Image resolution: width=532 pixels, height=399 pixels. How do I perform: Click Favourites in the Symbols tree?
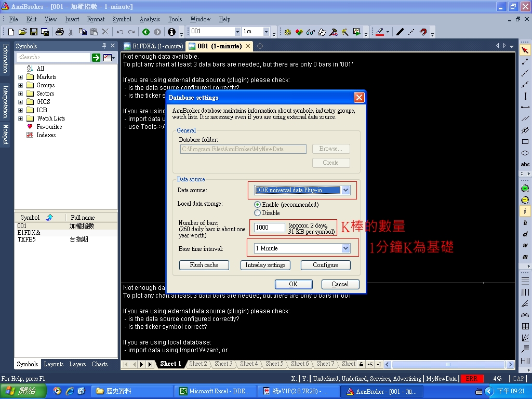[49, 127]
